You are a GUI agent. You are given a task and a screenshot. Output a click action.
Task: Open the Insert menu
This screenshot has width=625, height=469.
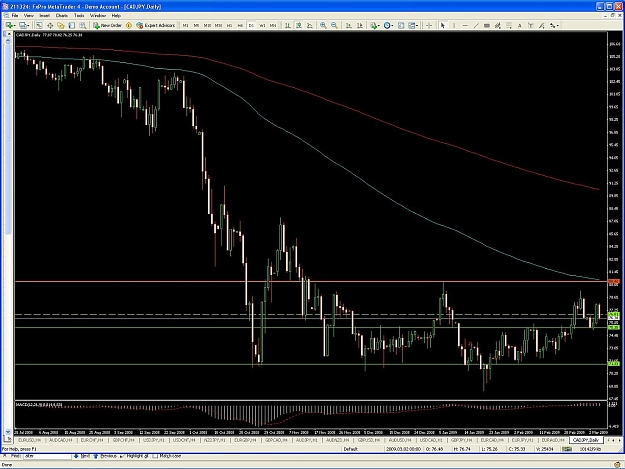click(x=45, y=16)
